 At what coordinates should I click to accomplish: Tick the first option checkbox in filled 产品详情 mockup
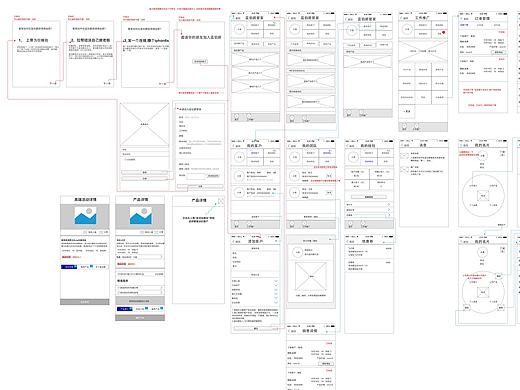(118, 287)
